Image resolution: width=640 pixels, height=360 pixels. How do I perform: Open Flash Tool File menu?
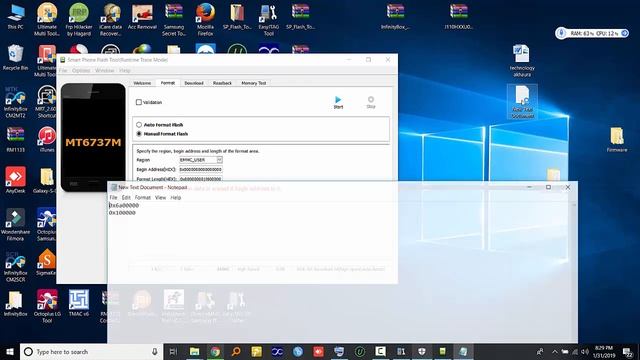pyautogui.click(x=63, y=70)
